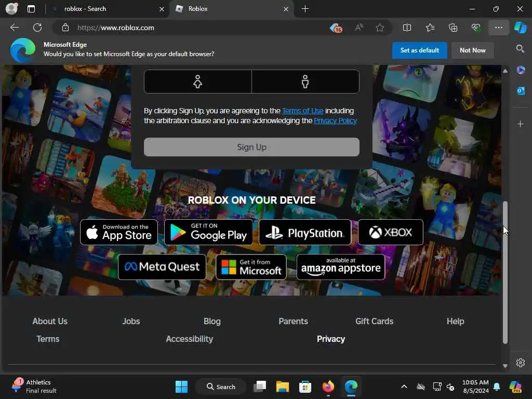
Task: Add a sidebar app with plus
Action: click(520, 124)
